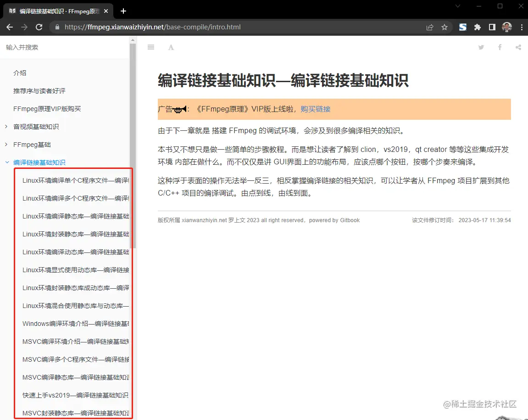528x420 pixels.
Task: Click the sidebar vertical scrollbar thumb
Action: (133, 146)
